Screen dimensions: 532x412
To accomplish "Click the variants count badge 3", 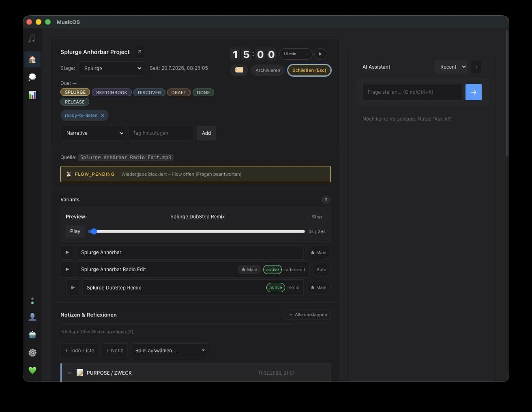I will 326,200.
